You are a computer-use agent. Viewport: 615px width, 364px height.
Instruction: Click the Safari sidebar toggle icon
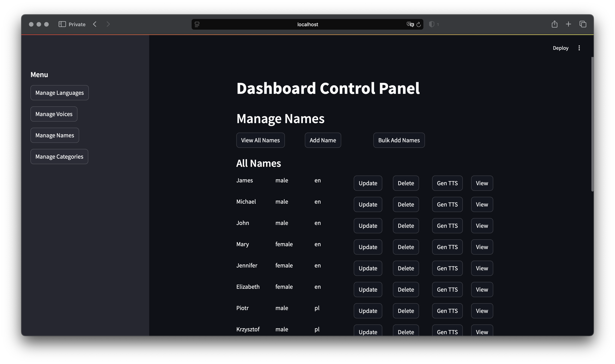point(62,24)
